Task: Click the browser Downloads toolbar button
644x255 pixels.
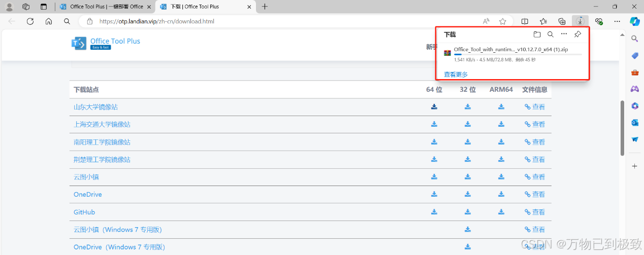Action: [x=580, y=21]
